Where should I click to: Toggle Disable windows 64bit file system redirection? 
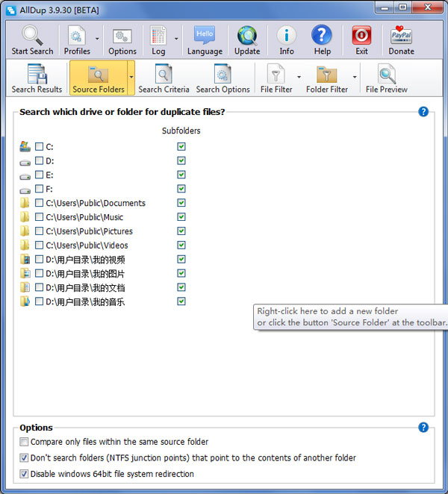pyautogui.click(x=24, y=474)
